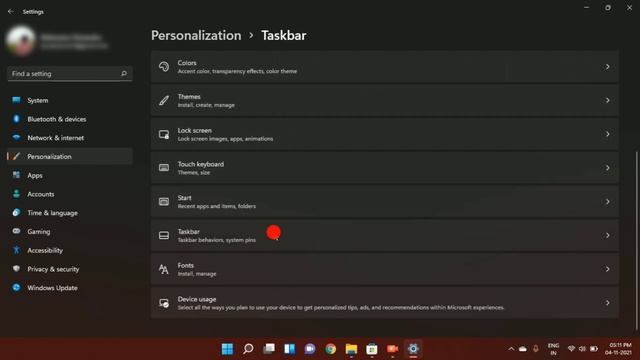This screenshot has height=360, width=640.
Task: Click the user profile picture
Action: [x=20, y=40]
